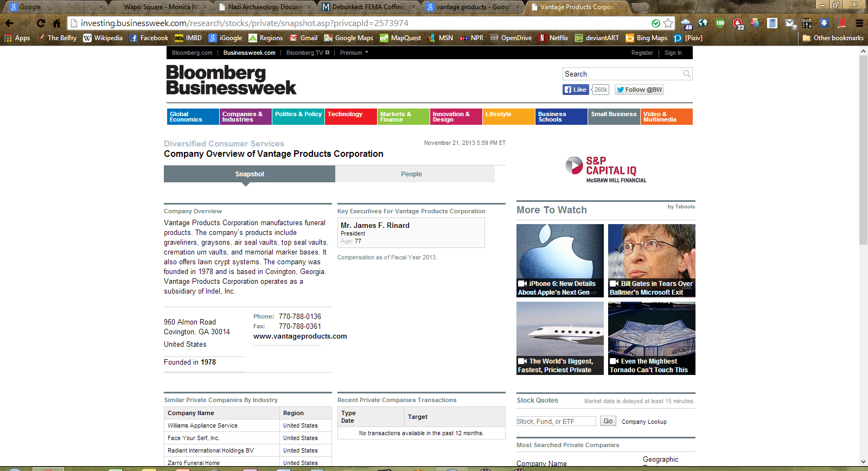Click the Facebook Like button

point(576,90)
